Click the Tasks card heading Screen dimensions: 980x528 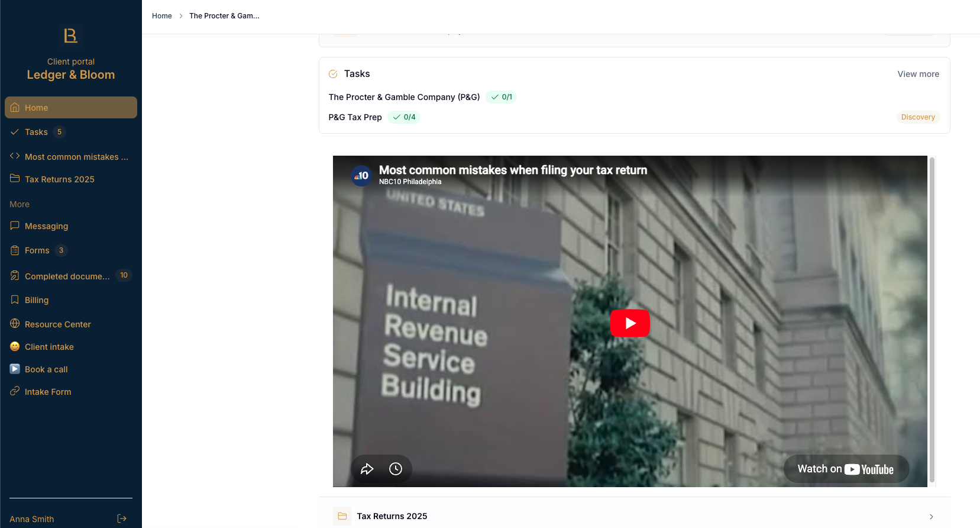(357, 74)
